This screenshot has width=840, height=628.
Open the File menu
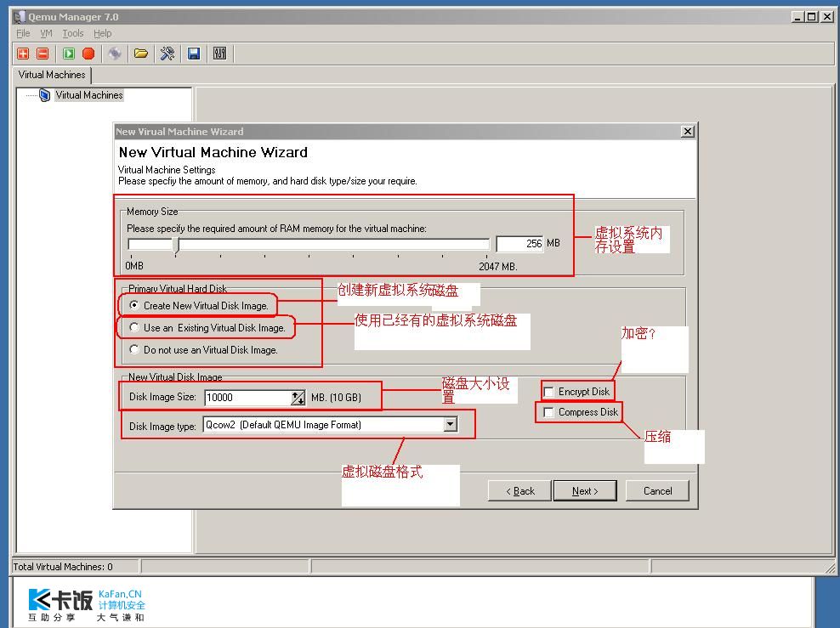point(23,34)
